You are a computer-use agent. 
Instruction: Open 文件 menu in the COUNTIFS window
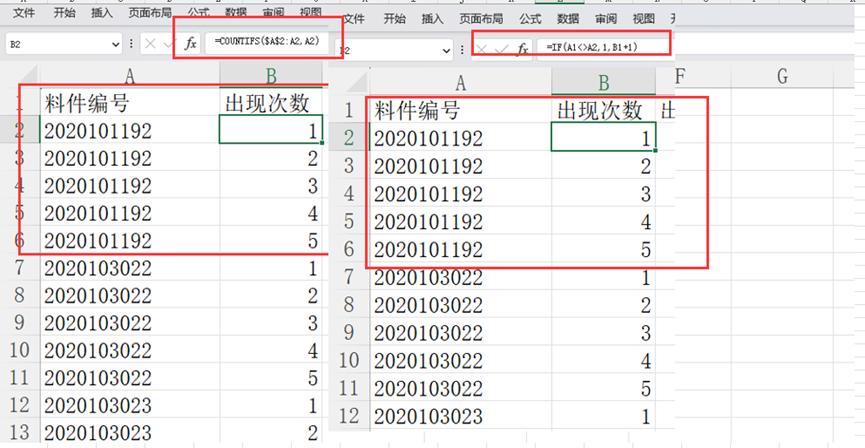tap(24, 13)
